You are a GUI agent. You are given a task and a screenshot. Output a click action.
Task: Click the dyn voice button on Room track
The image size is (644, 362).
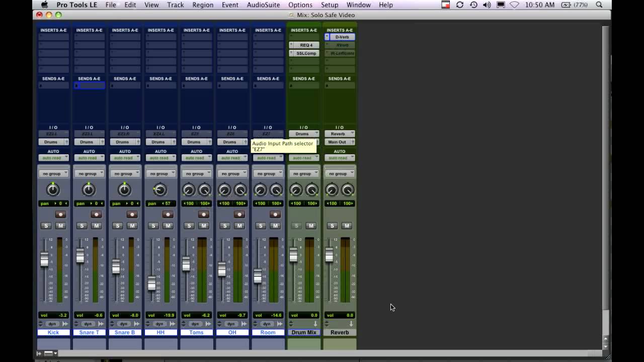267,324
